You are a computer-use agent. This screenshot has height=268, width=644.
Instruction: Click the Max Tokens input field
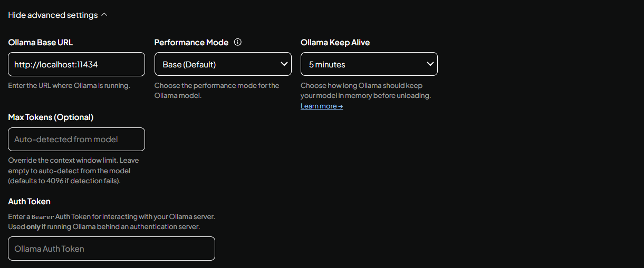76,140
